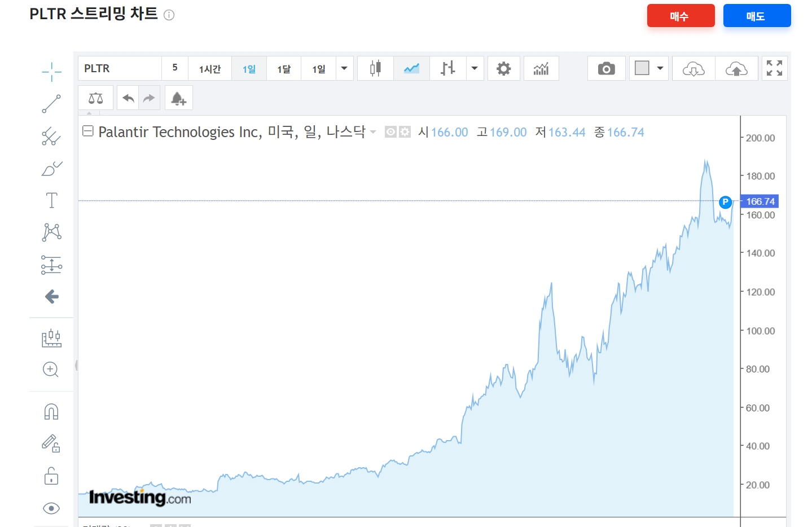Image resolution: width=812 pixels, height=527 pixels.
Task: Redo the last chart action
Action: pyautogui.click(x=149, y=98)
